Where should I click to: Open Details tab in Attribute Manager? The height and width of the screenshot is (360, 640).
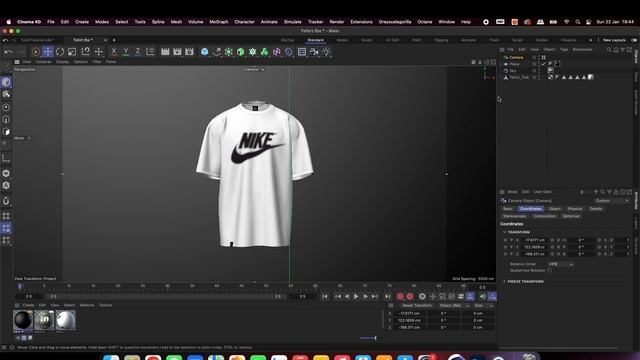point(596,209)
